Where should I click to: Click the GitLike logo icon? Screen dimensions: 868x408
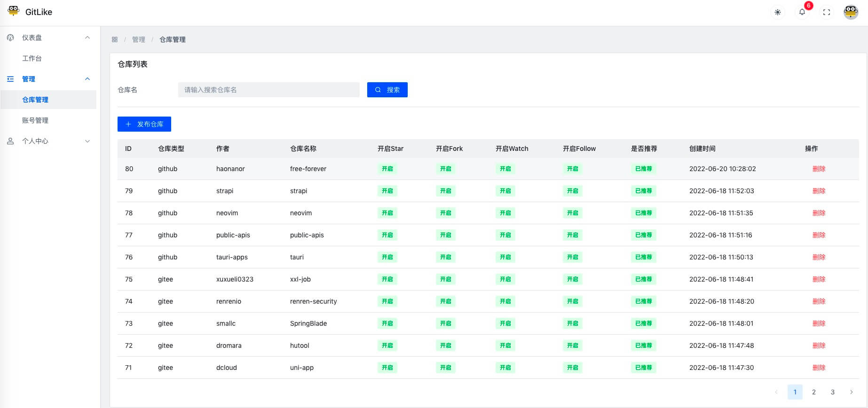point(13,11)
